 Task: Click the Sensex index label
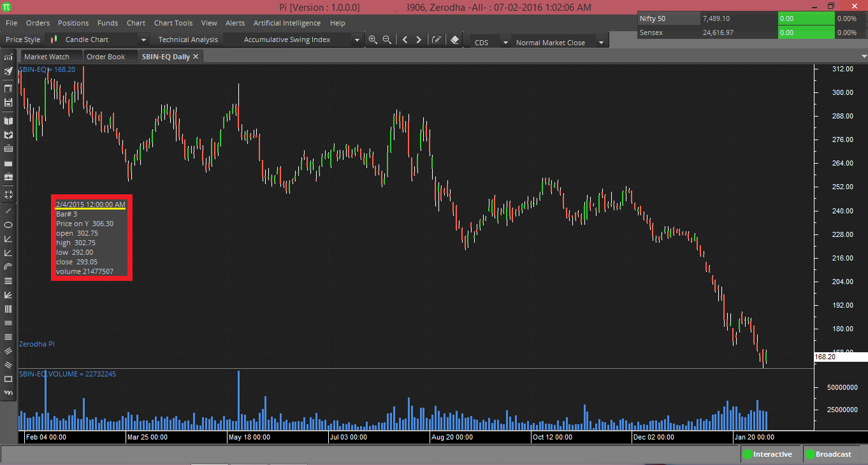point(651,32)
